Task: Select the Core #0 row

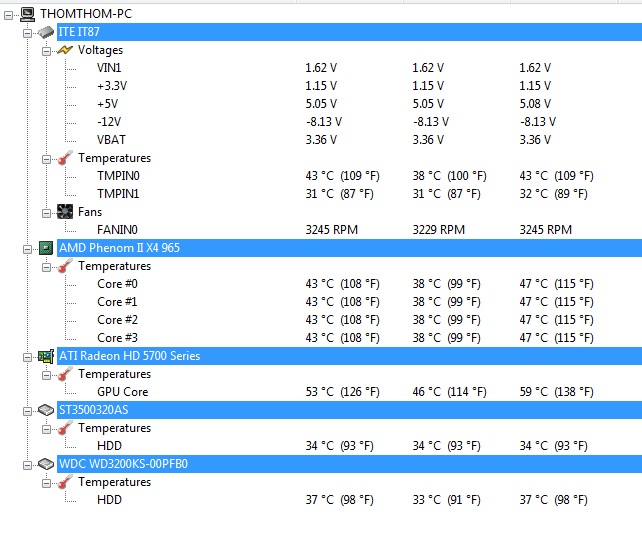Action: 349,284
